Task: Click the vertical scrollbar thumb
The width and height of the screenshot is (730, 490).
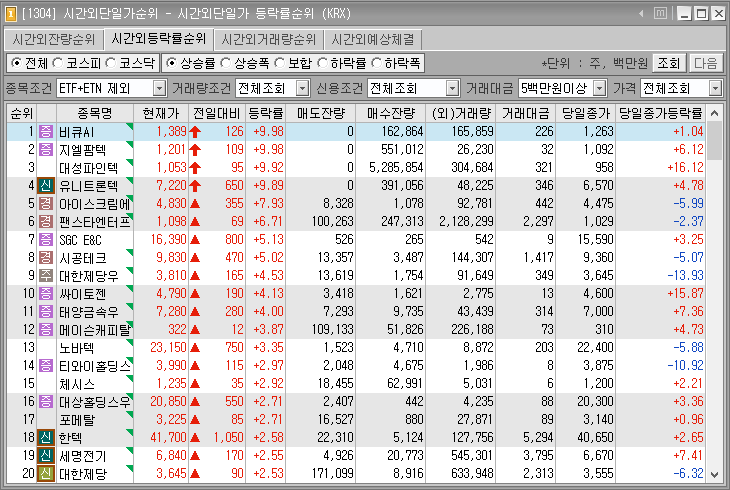Action: coord(715,141)
